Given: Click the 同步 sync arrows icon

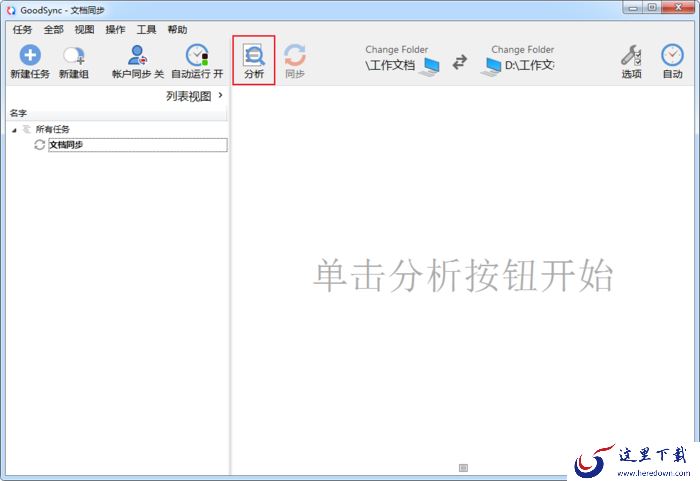Looking at the screenshot, I should [295, 55].
